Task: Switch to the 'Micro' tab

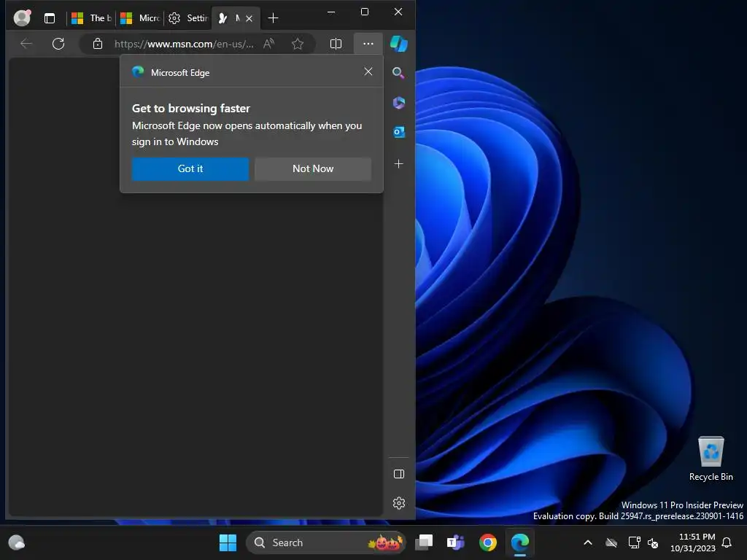Action: pos(140,18)
